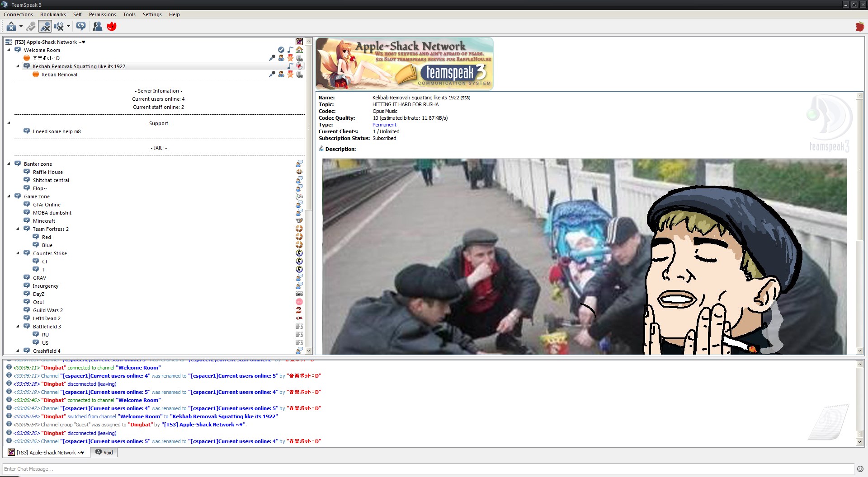Viewport: 868px width, 477px height.
Task: Open the contacts list toolbar icon
Action: pyautogui.click(x=97, y=27)
